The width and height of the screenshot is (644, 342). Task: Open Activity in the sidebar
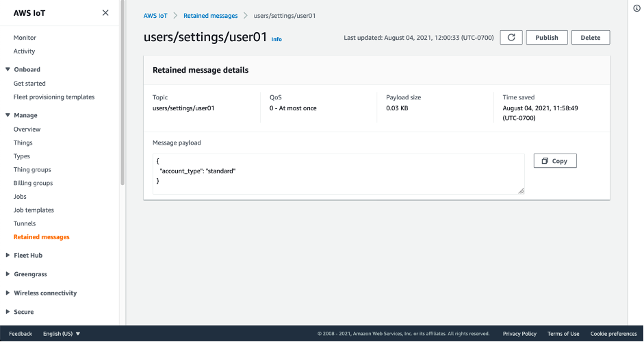[24, 51]
